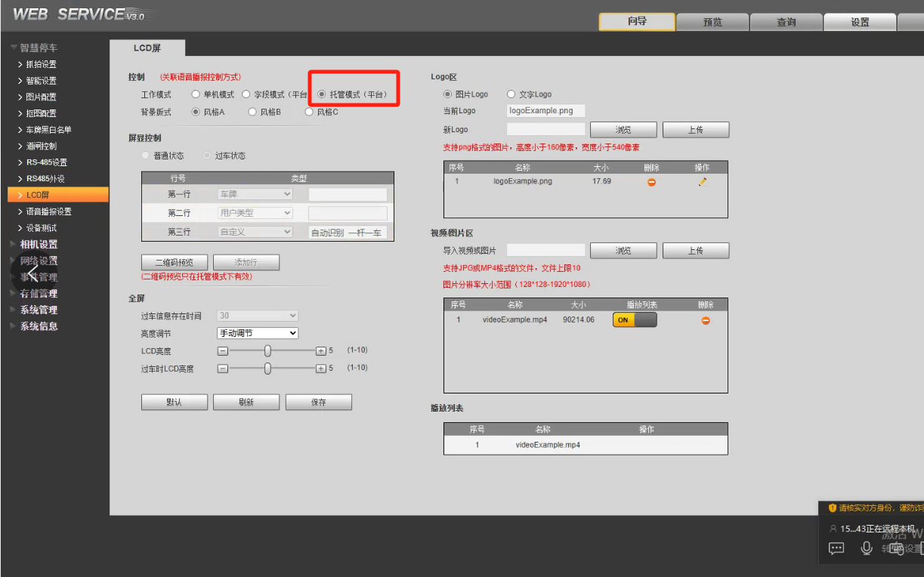Open the 亮度调节 dropdown showing 手动调节
The image size is (924, 577).
point(258,333)
